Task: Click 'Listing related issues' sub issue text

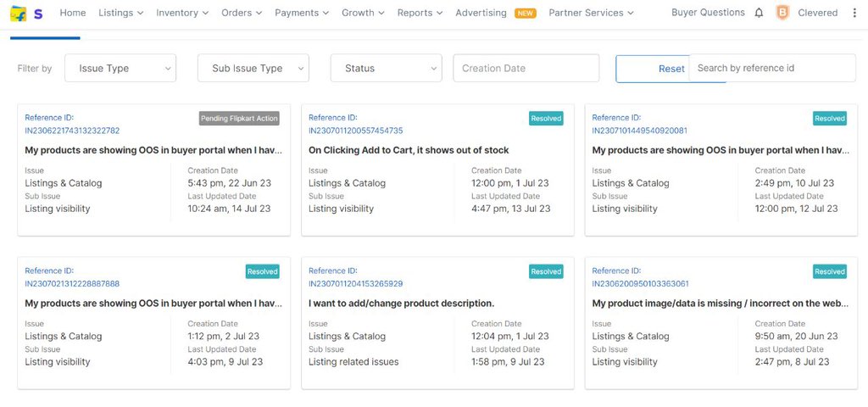Action: pyautogui.click(x=353, y=361)
